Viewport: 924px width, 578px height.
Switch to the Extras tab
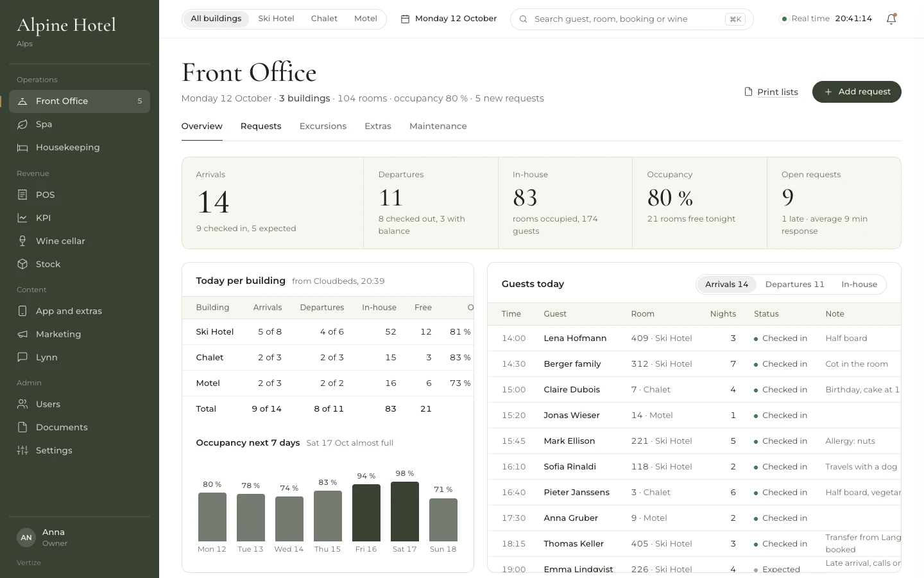point(378,127)
